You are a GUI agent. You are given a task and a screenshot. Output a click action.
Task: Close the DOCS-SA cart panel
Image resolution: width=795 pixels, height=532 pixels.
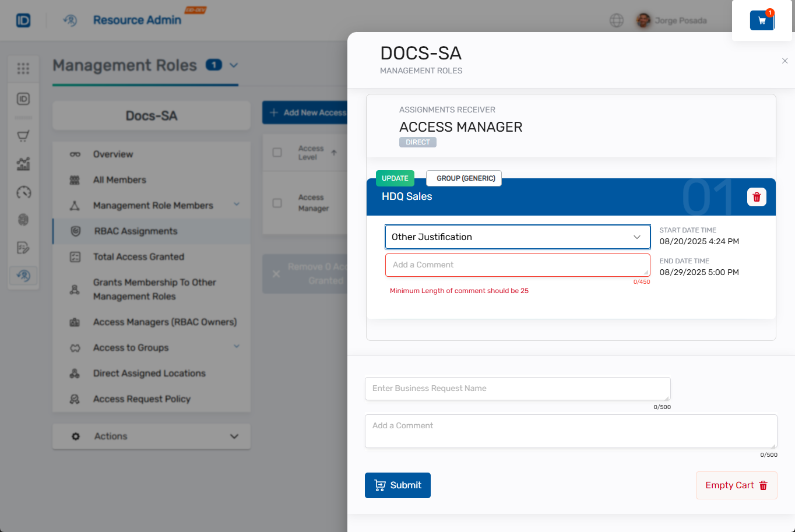pos(785,61)
